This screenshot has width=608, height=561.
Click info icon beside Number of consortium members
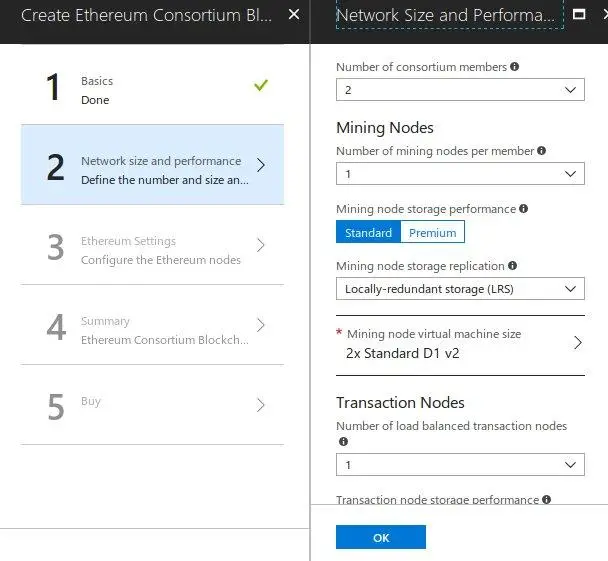tap(515, 67)
